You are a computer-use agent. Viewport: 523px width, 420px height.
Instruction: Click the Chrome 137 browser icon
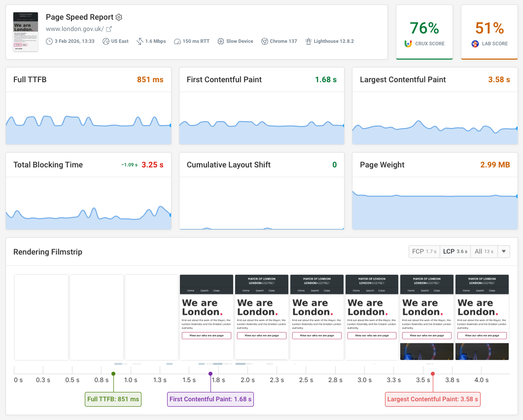[x=265, y=41]
